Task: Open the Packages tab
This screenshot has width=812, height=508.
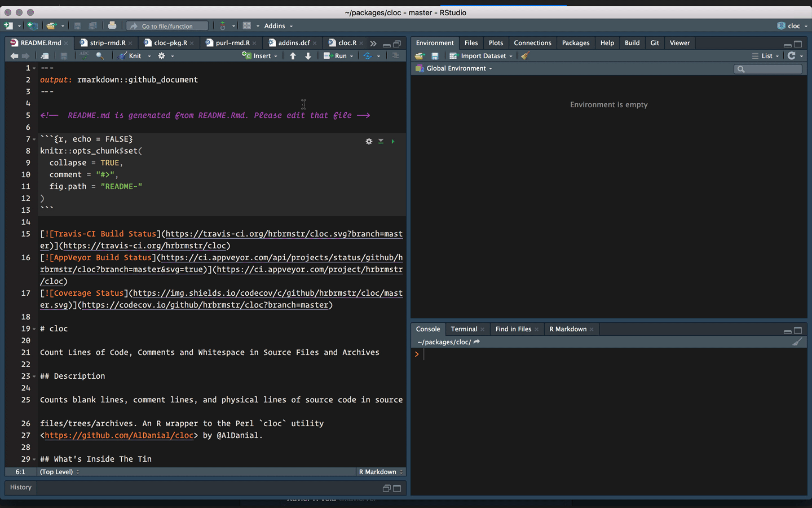Action: [576, 42]
